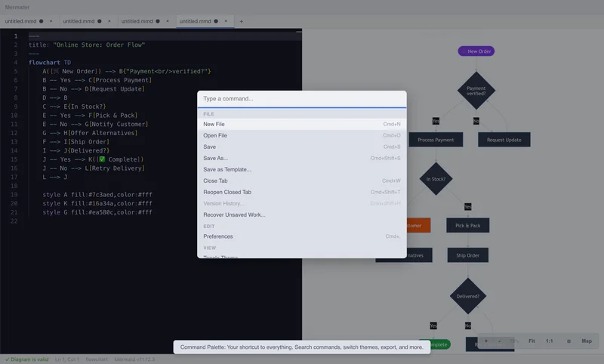Close the active untitled.mmd tab
The image size is (604, 364).
[x=226, y=21]
